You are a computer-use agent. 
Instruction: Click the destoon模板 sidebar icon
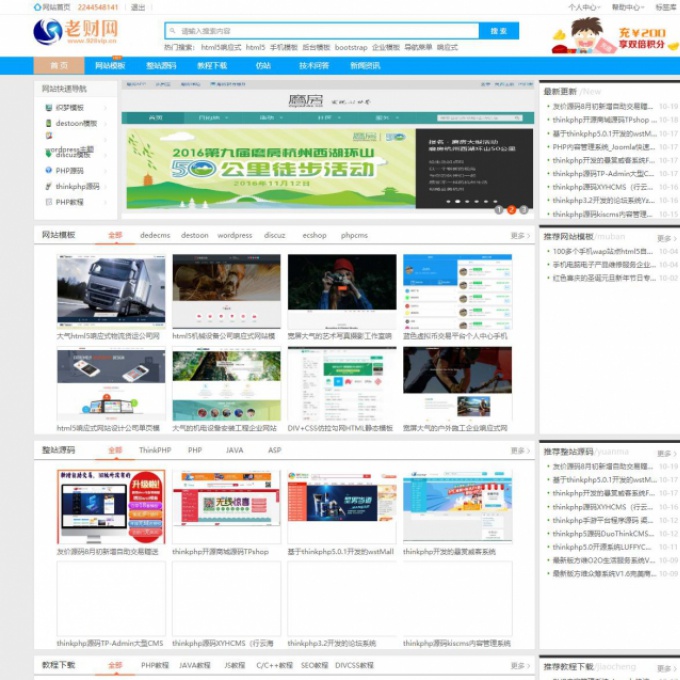(x=49, y=123)
